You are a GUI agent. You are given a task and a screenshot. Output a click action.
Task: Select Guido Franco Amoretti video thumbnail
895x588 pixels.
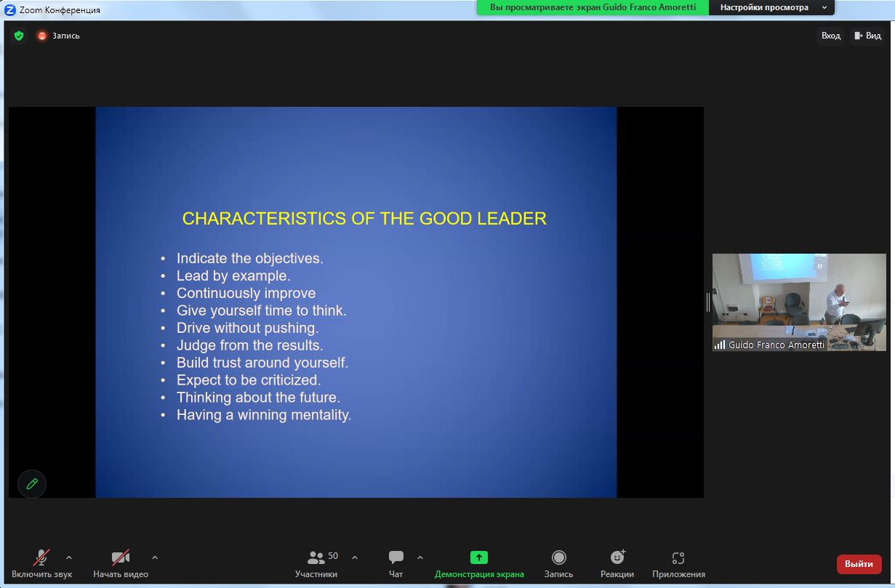(x=799, y=302)
